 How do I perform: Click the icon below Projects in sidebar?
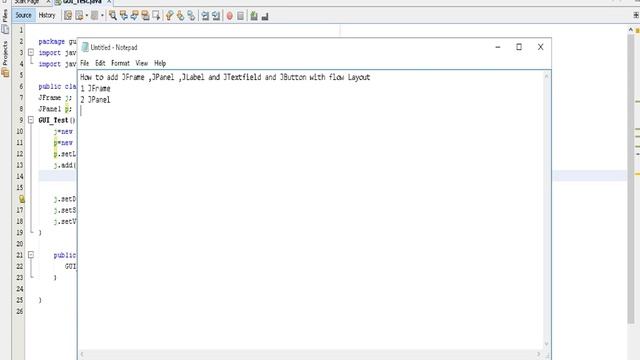[5, 73]
